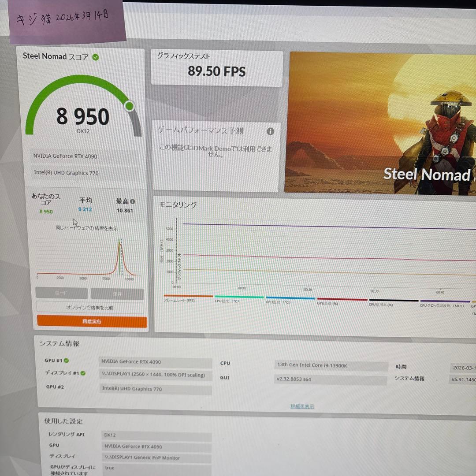Click the gray ロード button
Screen dimensions: 476x476
click(61, 293)
